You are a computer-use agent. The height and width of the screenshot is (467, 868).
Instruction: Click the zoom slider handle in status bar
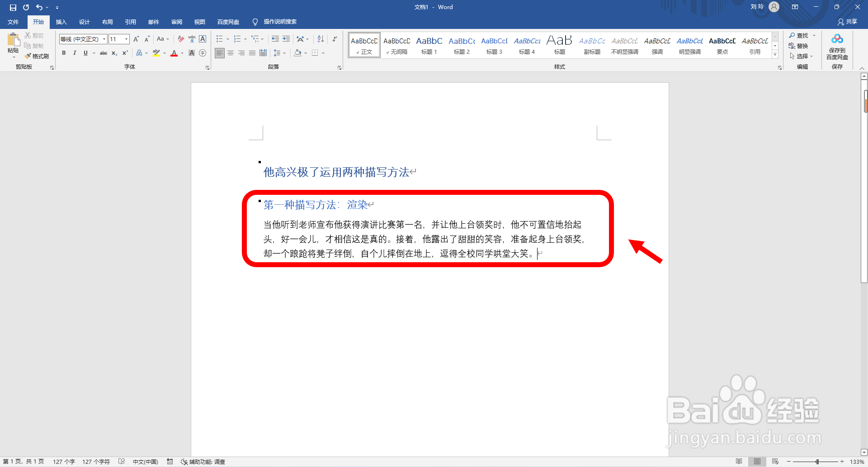tap(817, 462)
